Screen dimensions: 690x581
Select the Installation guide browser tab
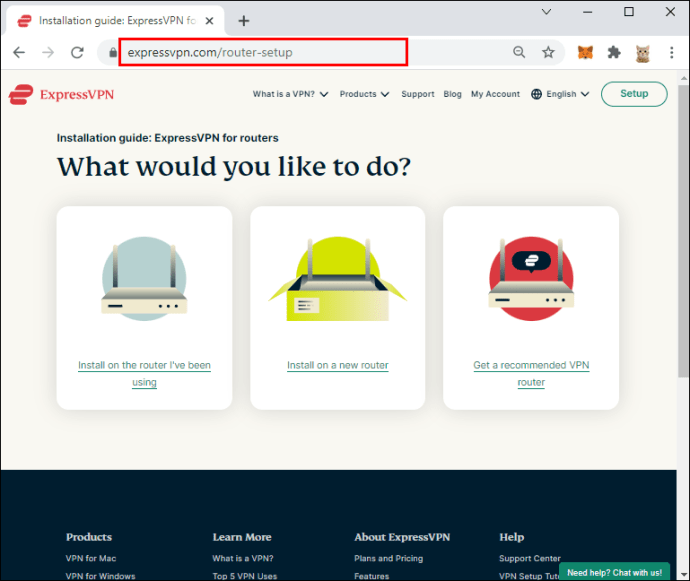pos(116,21)
